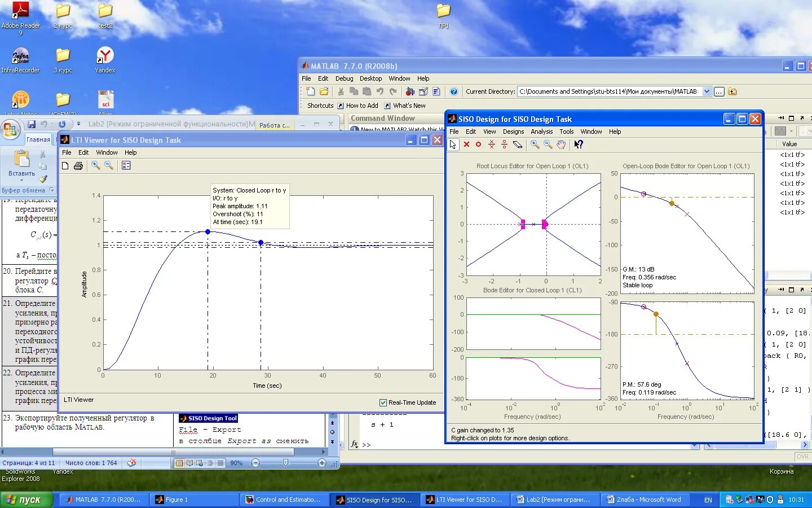812x508 pixels.
Task: Zoom out on LTI Viewer plot
Action: [x=109, y=165]
